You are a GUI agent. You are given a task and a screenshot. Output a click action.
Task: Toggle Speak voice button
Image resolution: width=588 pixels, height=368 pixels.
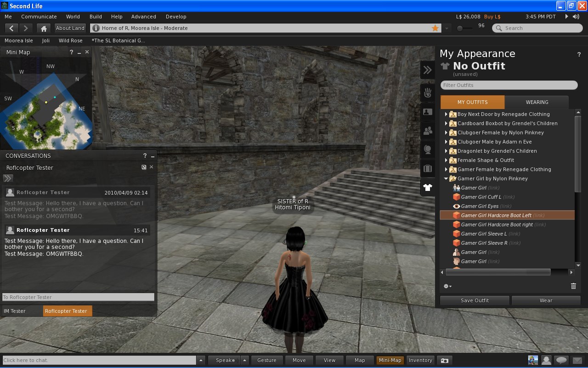224,360
